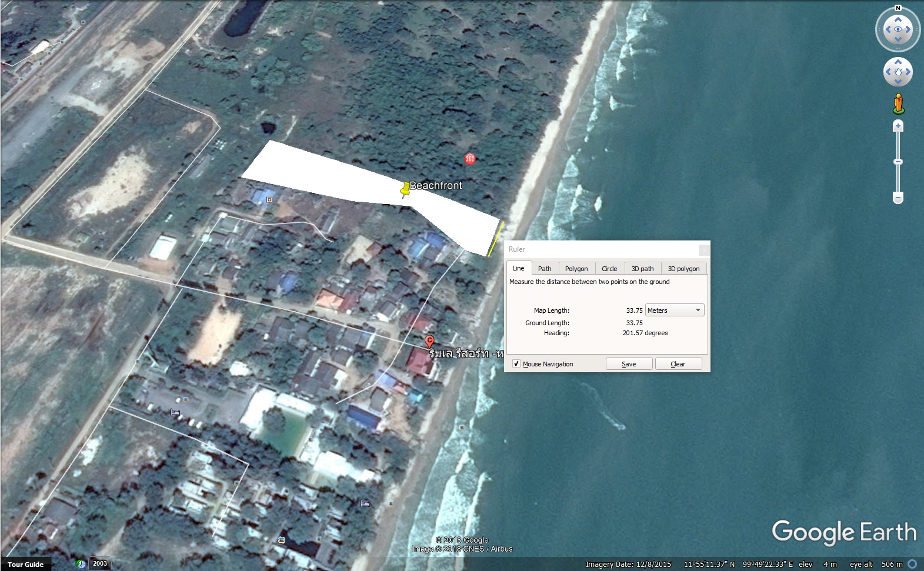Open the Meters unit dropdown
This screenshot has width=924, height=571.
coord(674,310)
